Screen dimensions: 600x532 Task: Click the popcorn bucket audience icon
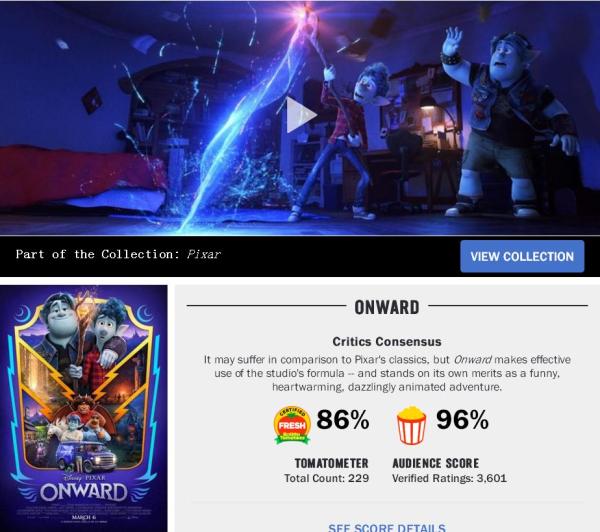tap(411, 425)
